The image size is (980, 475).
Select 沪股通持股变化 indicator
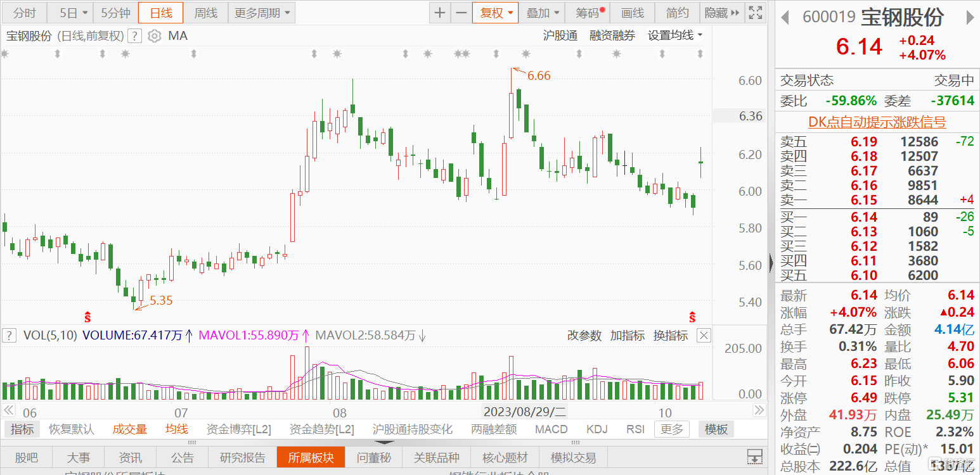pyautogui.click(x=413, y=429)
